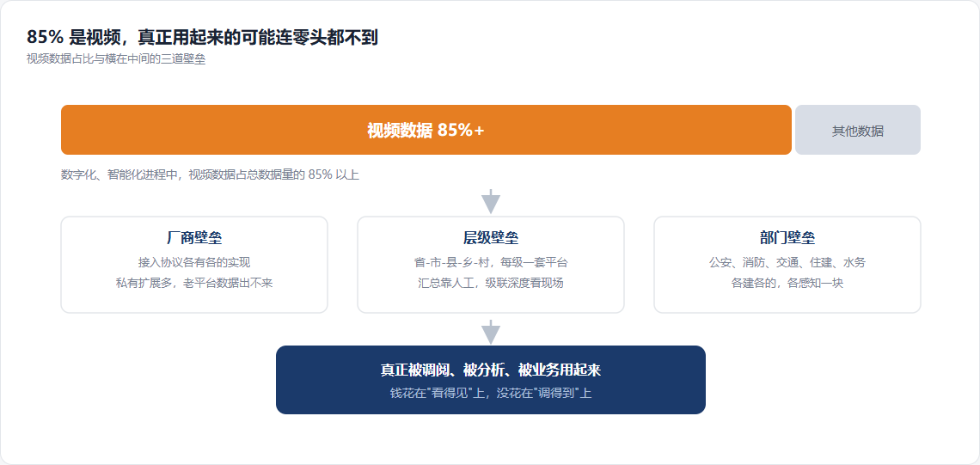Click the "层级壁垒" card heading

point(491,238)
